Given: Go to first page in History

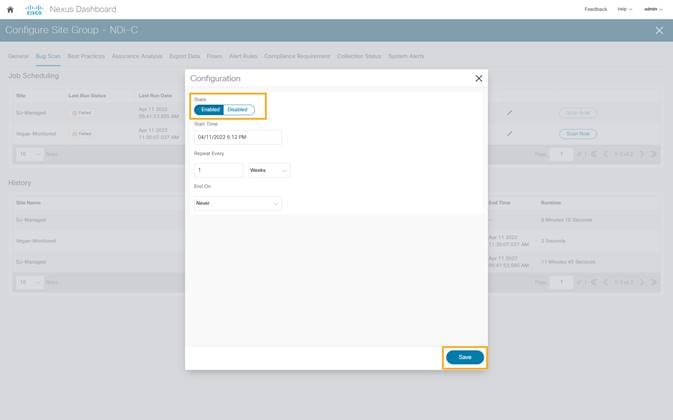Looking at the screenshot, I should [594, 282].
